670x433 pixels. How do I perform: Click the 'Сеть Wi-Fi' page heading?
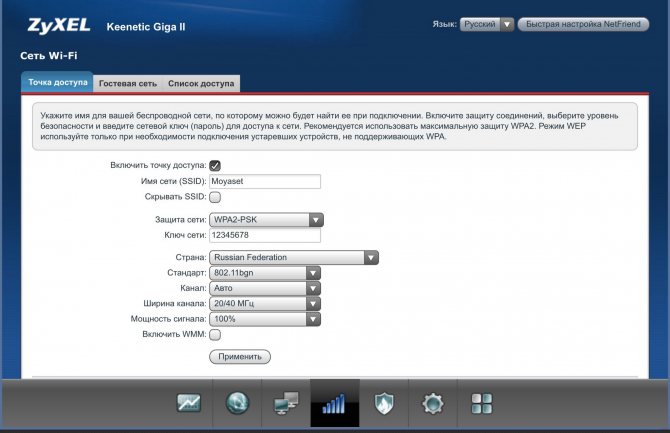(x=49, y=56)
